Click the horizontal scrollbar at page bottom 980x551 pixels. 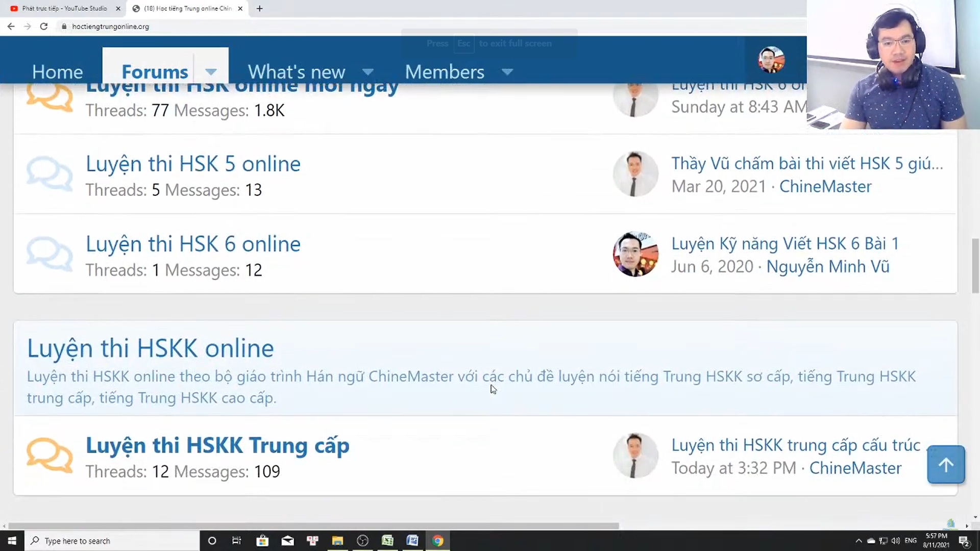pyautogui.click(x=313, y=525)
